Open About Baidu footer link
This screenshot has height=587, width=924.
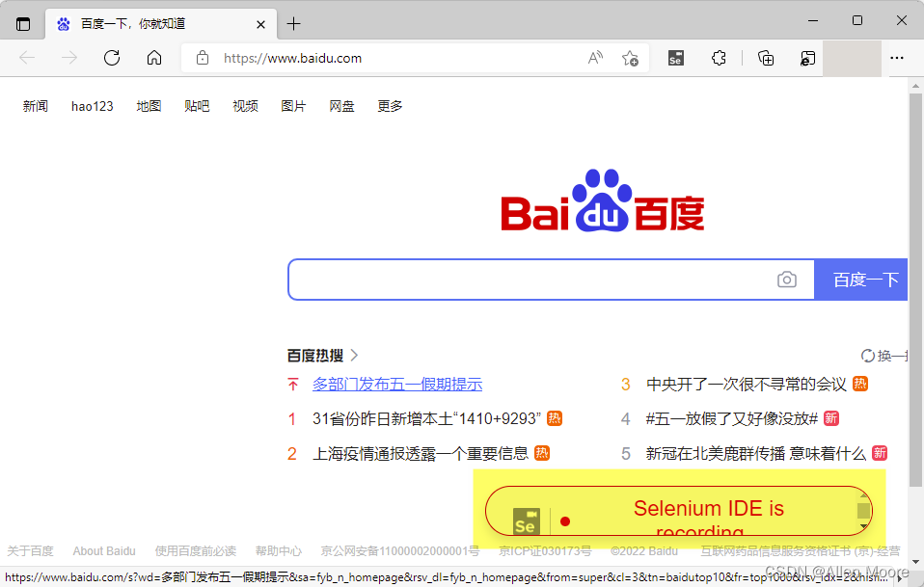[x=104, y=551]
